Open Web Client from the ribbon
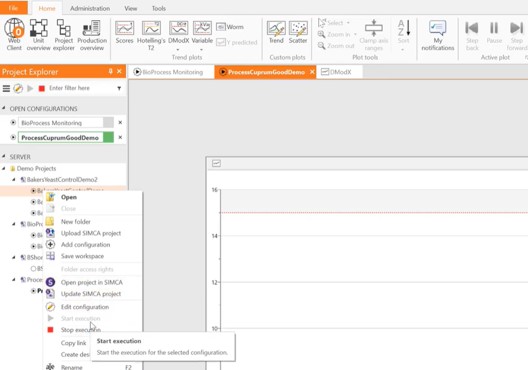The width and height of the screenshot is (528, 370). click(x=14, y=34)
